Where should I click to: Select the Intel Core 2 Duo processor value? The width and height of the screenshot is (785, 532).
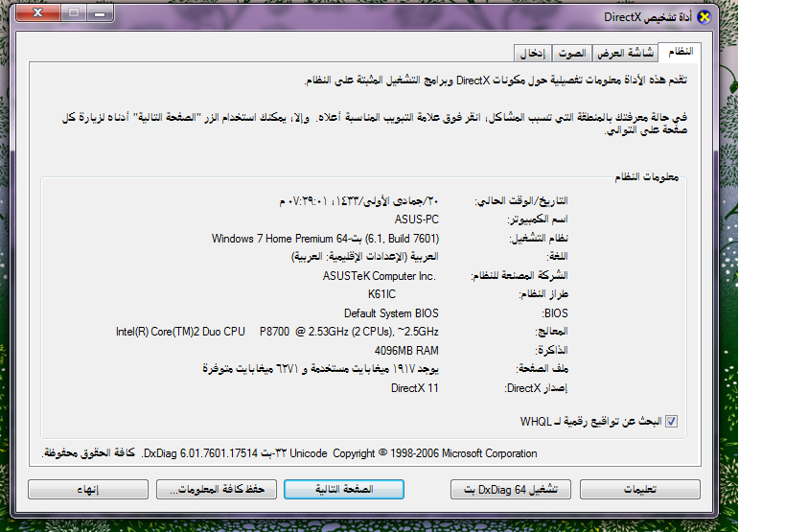[x=277, y=332]
